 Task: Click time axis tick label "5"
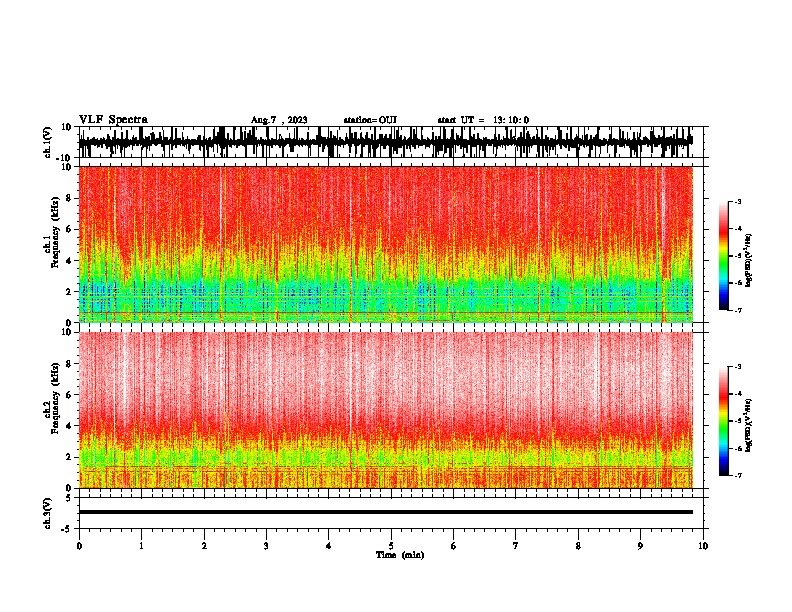click(x=391, y=546)
